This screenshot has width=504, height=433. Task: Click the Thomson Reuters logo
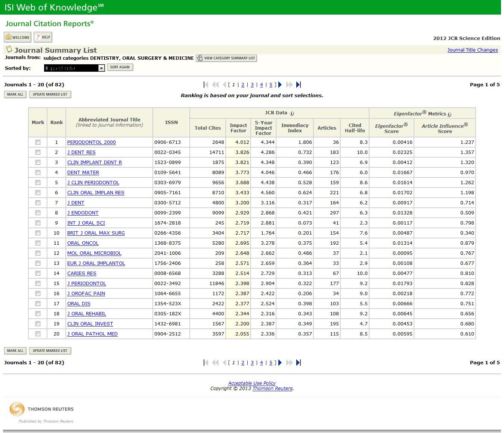click(x=41, y=409)
